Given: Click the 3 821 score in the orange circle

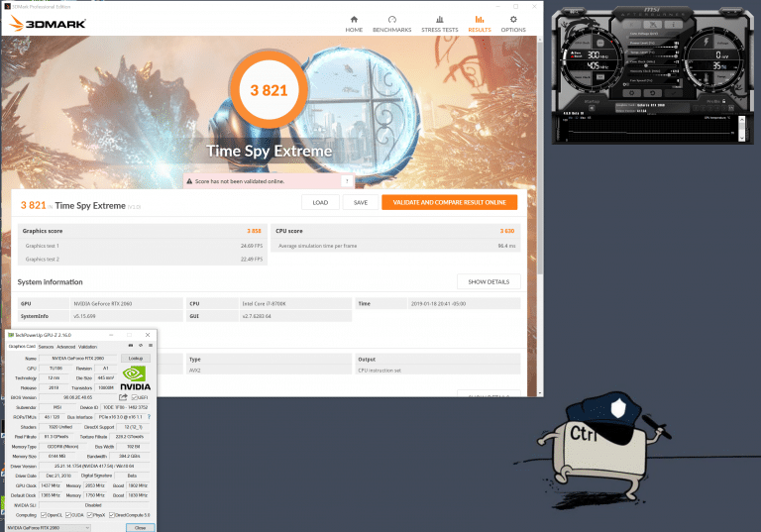Looking at the screenshot, I should pos(269,90).
